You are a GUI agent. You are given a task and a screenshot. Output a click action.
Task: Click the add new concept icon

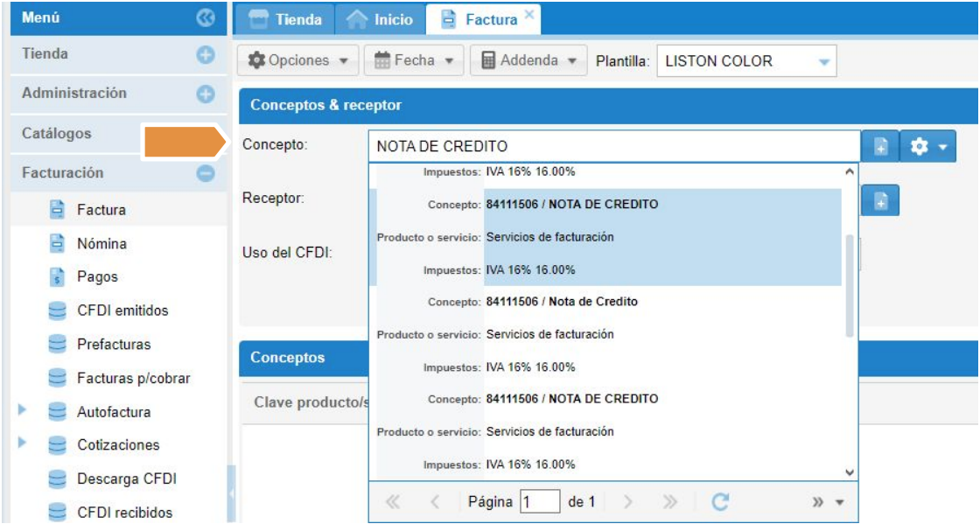[x=881, y=147]
